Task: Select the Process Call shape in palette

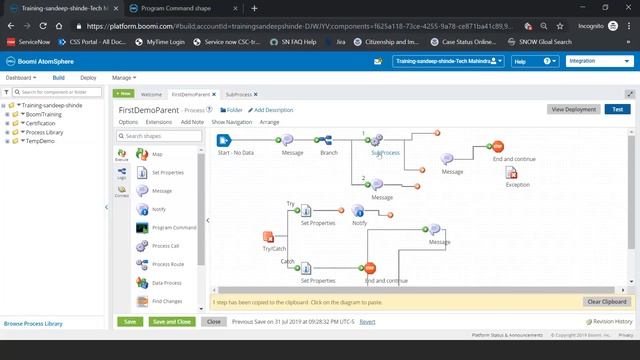Action: [142, 246]
